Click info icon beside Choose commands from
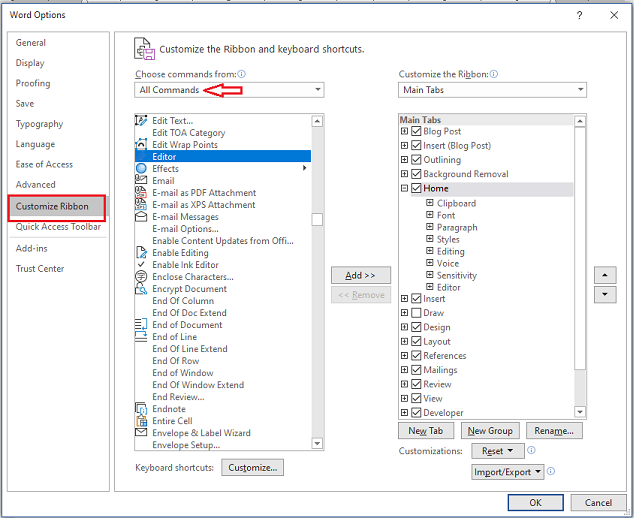 tap(242, 74)
